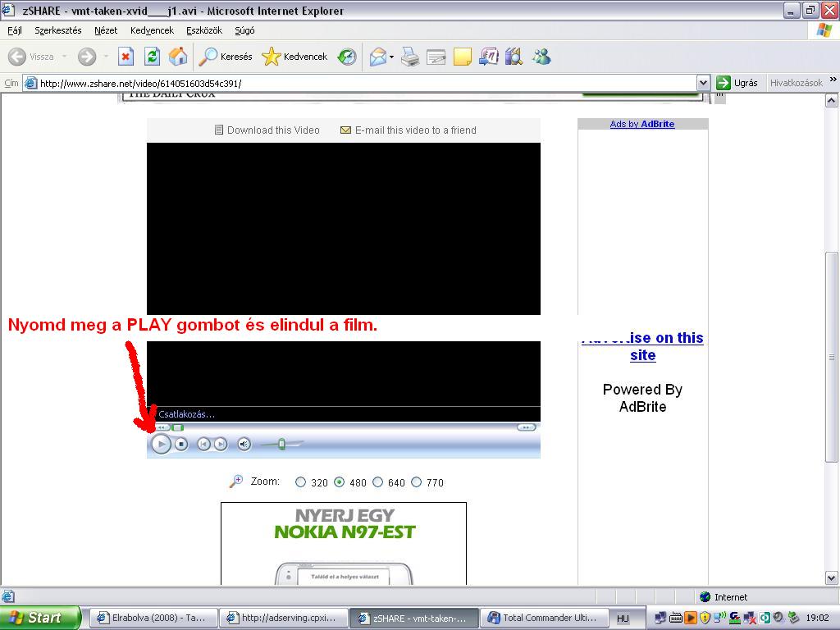Screen dimensions: 840x630
Task: Open the Nézet menu
Action: [106, 30]
